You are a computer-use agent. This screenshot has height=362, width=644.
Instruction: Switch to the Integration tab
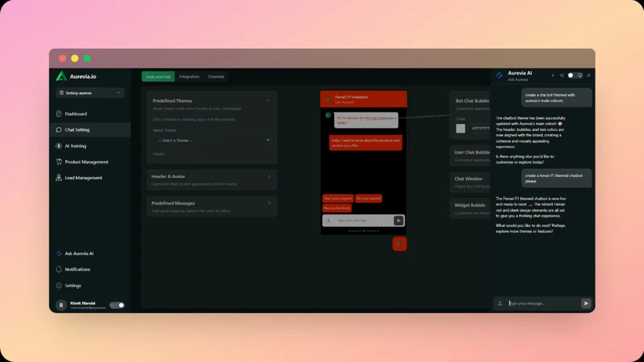pyautogui.click(x=189, y=76)
